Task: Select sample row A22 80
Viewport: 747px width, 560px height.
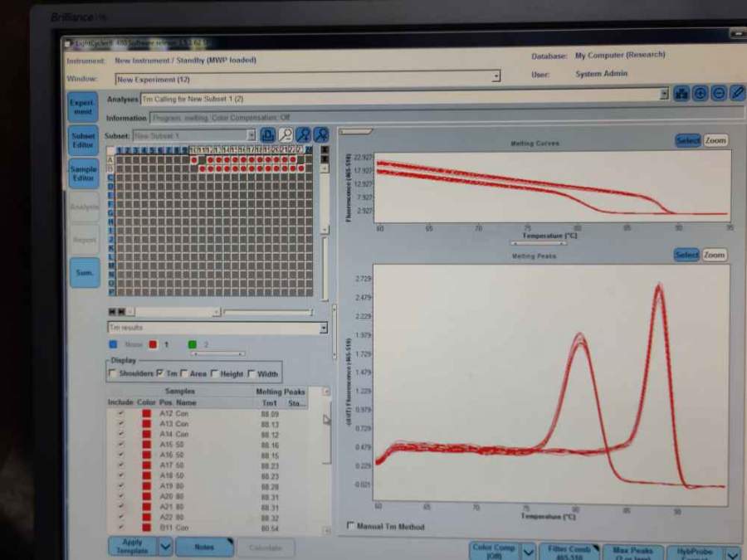Action: (x=207, y=517)
